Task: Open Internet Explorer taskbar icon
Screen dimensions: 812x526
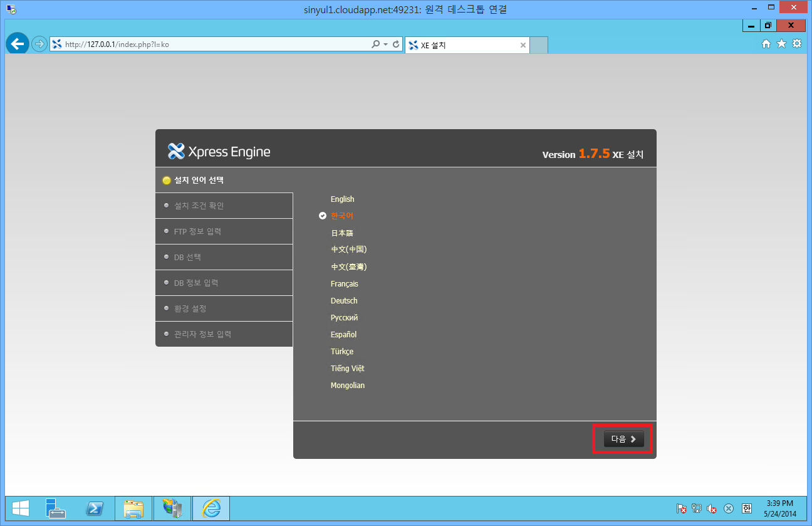Action: tap(211, 508)
